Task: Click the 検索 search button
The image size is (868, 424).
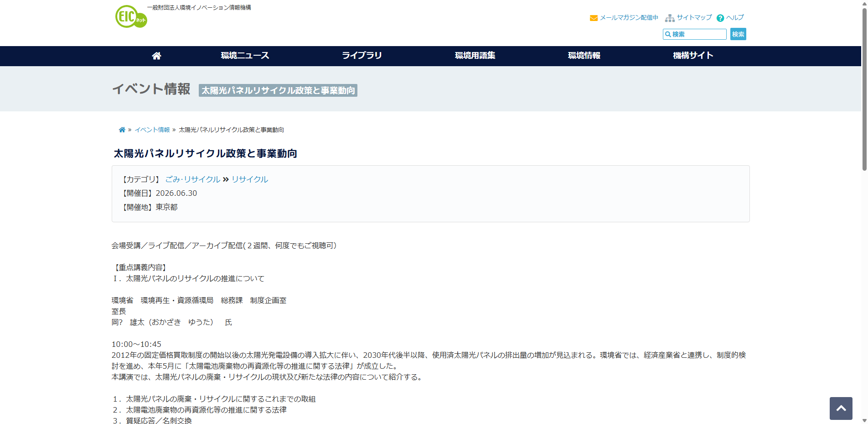Action: pyautogui.click(x=738, y=34)
